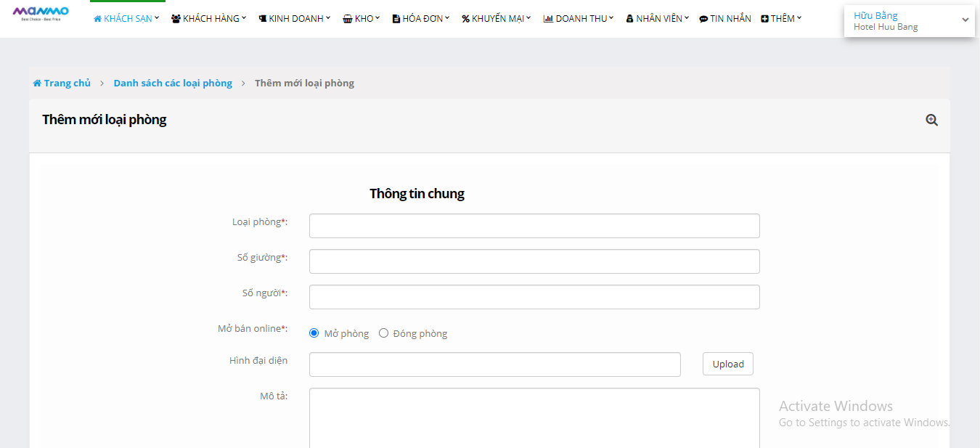Click the Tin Nhắn chat bubble icon
The width and height of the screenshot is (980, 448).
click(x=703, y=19)
